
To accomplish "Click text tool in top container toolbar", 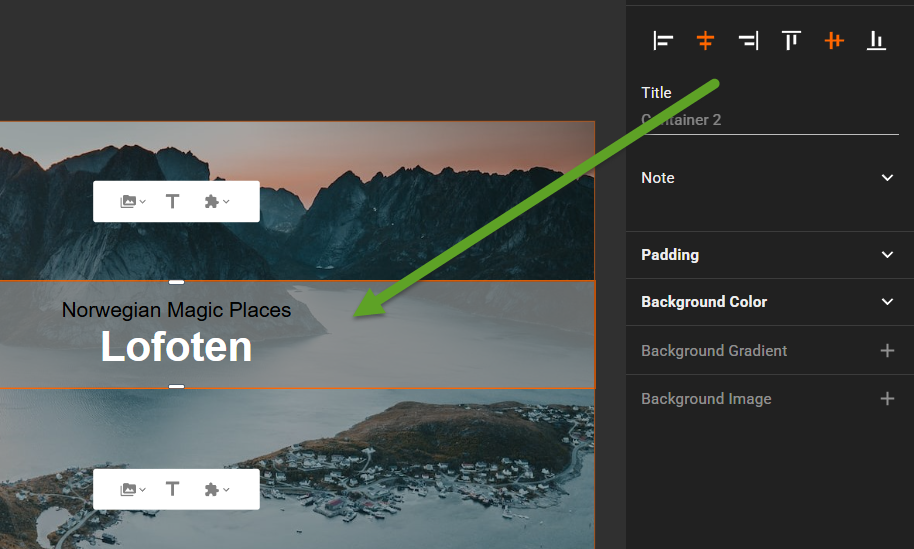I will tap(173, 202).
